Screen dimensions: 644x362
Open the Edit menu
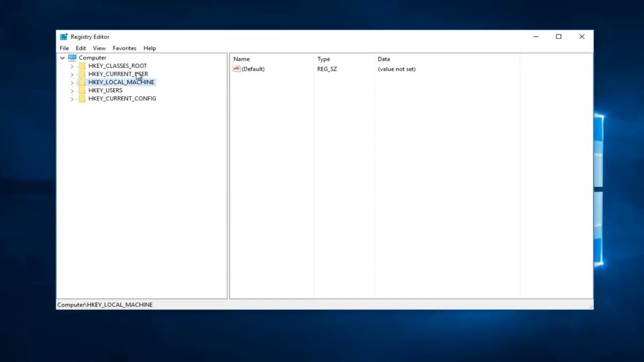(x=80, y=48)
